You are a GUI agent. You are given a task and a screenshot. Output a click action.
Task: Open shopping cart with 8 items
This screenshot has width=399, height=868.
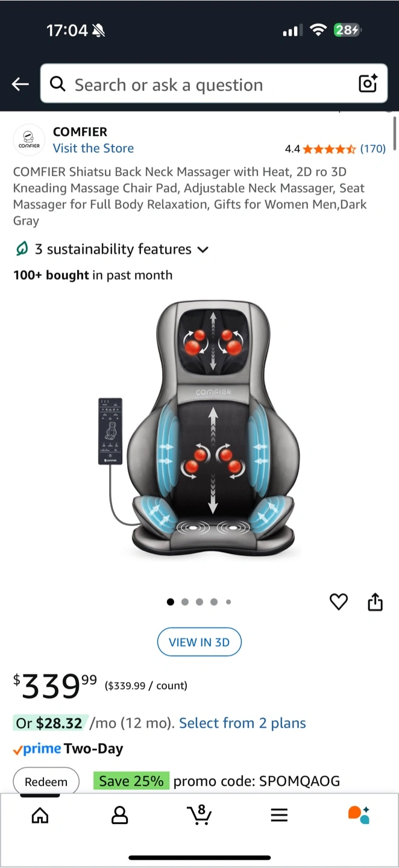tap(199, 814)
